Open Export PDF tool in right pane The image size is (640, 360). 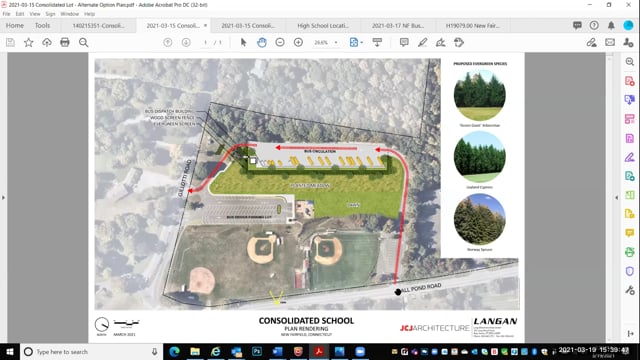click(x=629, y=100)
